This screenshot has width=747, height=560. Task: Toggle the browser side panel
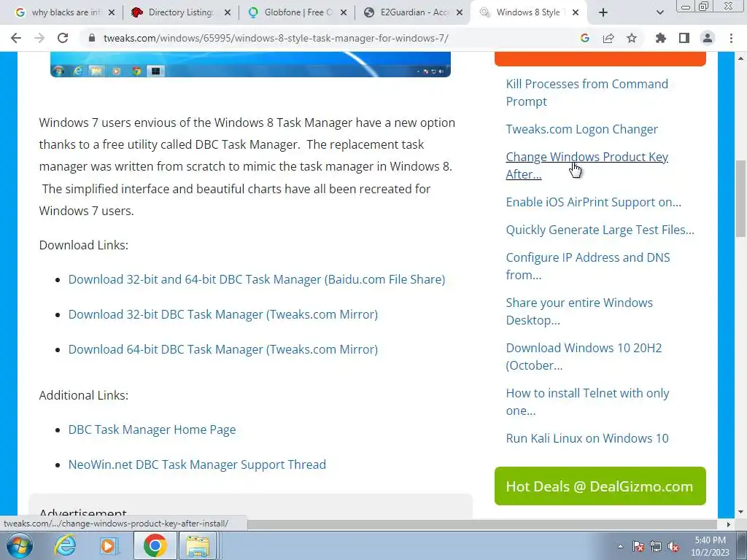684,38
